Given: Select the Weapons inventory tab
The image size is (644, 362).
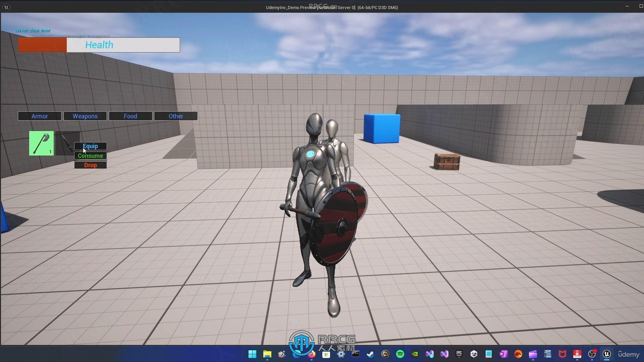Looking at the screenshot, I should coord(85,116).
